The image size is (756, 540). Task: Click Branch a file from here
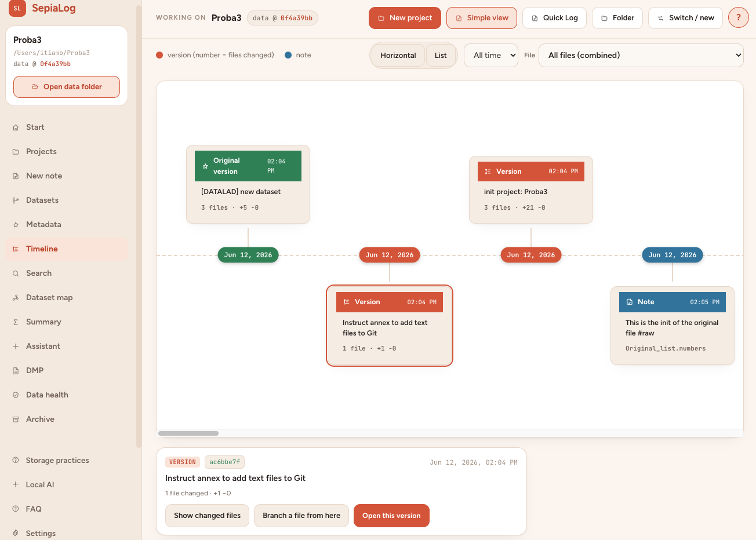(301, 516)
